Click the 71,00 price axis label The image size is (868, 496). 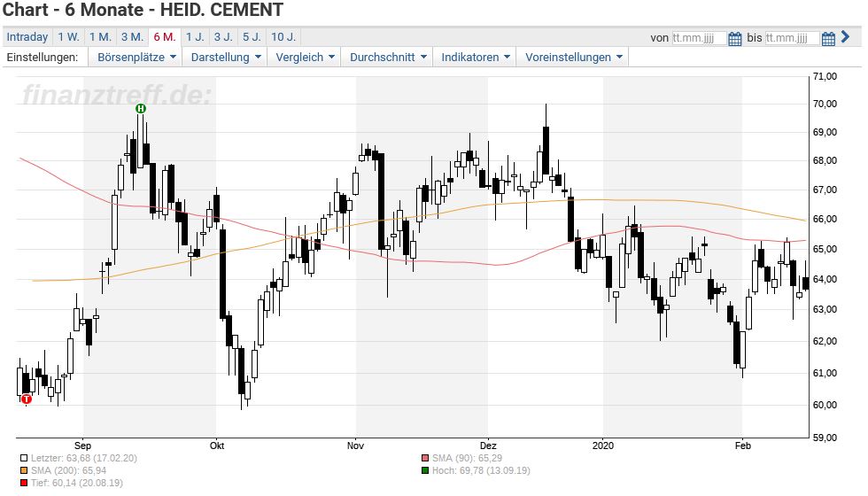(825, 76)
